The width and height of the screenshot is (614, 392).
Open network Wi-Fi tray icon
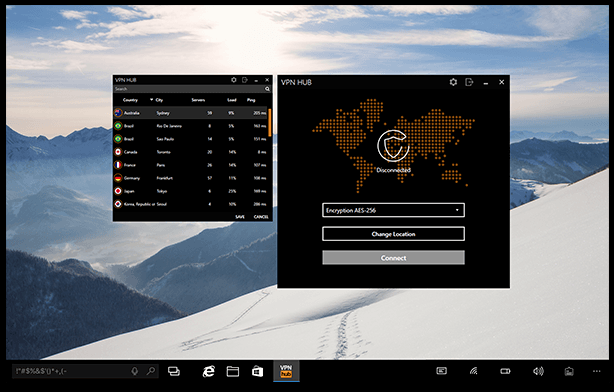coord(473,370)
